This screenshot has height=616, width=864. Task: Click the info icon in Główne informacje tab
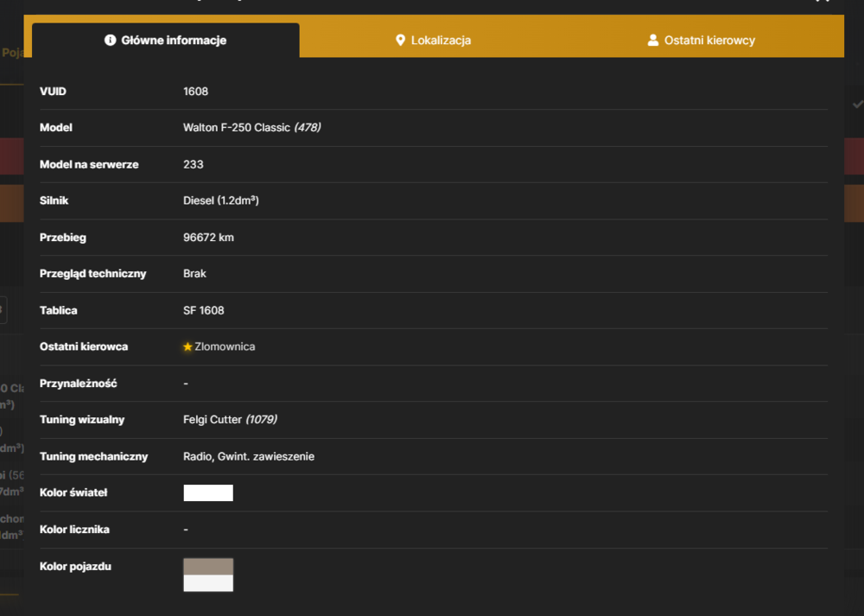(x=111, y=41)
